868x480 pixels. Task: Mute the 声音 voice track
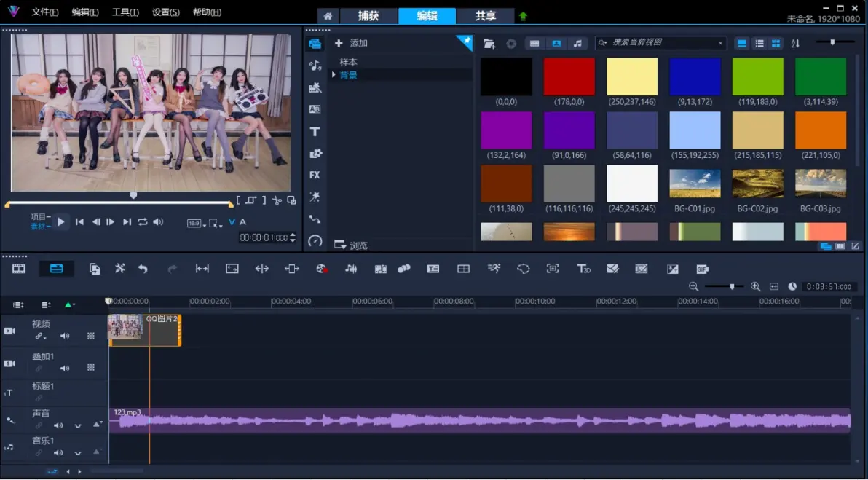click(58, 425)
